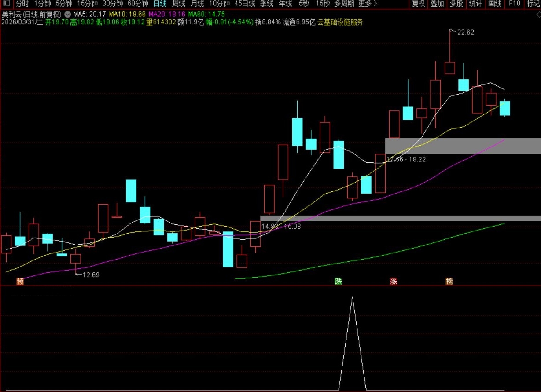Select the 45日线 period tab
This screenshot has width=541, height=392.
245,4
